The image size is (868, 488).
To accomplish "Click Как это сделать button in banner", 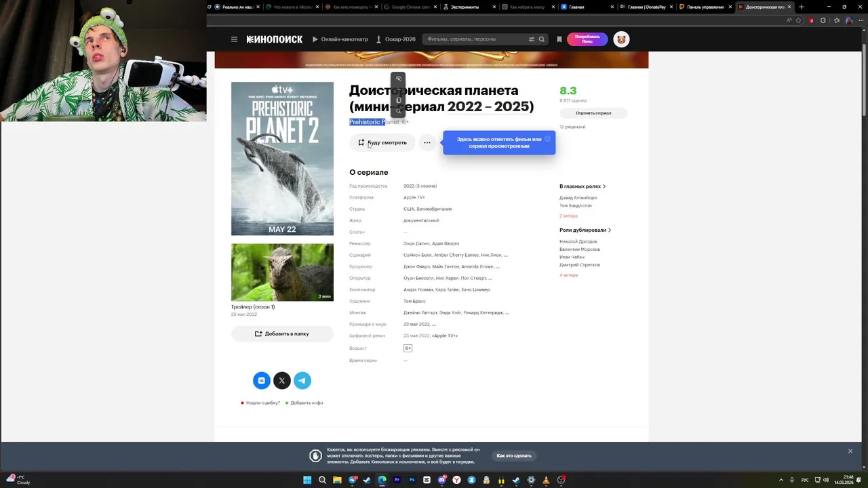I will pyautogui.click(x=514, y=455).
